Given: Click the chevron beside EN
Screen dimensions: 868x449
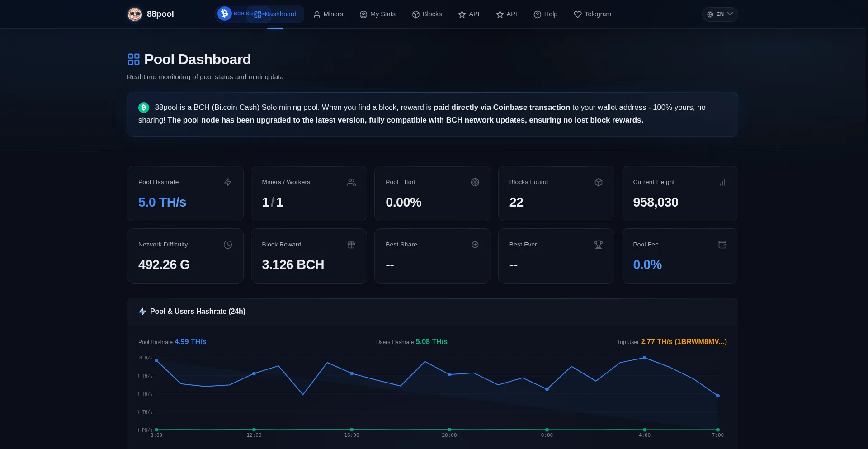Looking at the screenshot, I should 730,14.
